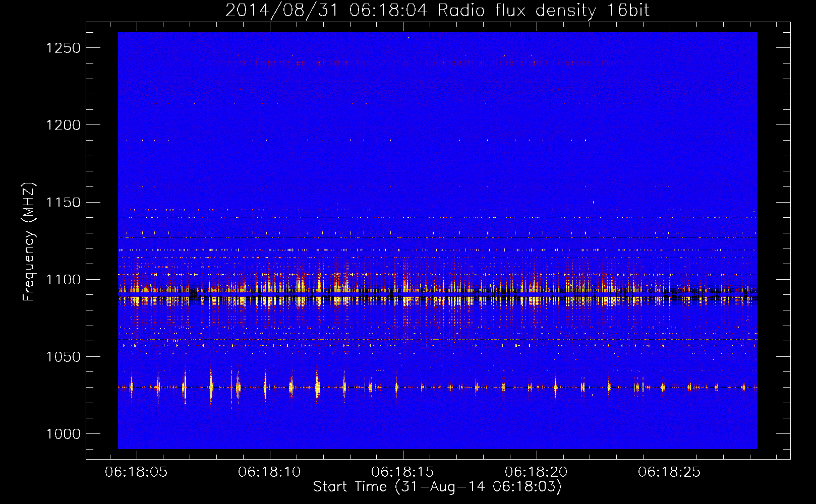Click the 06:18:25 time tick label
Screen dimensions: 816x504
click(x=669, y=472)
